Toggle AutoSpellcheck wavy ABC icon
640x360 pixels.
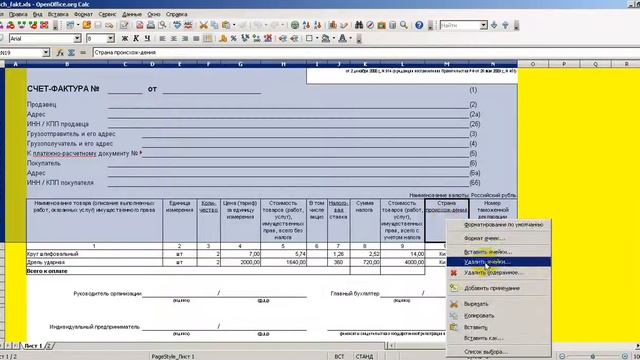coord(188,25)
